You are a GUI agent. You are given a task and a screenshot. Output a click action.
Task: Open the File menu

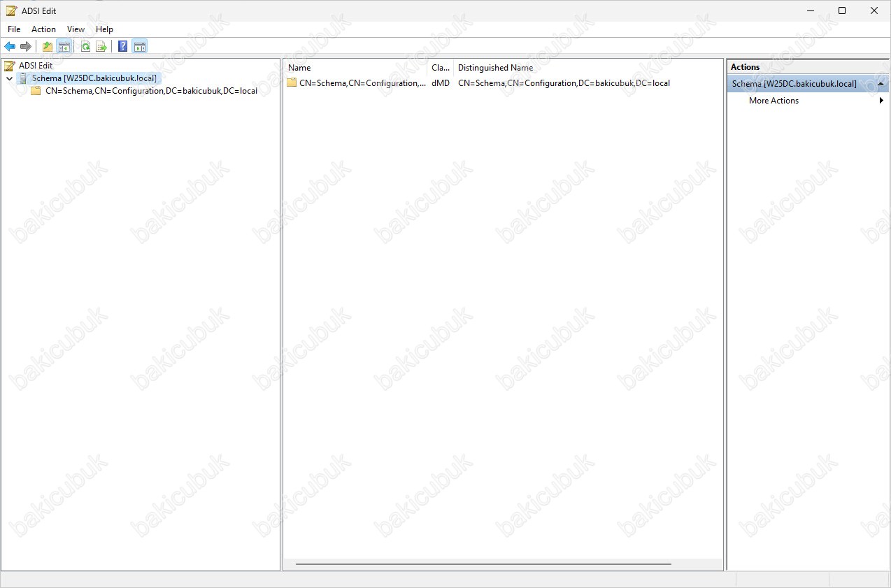[14, 29]
